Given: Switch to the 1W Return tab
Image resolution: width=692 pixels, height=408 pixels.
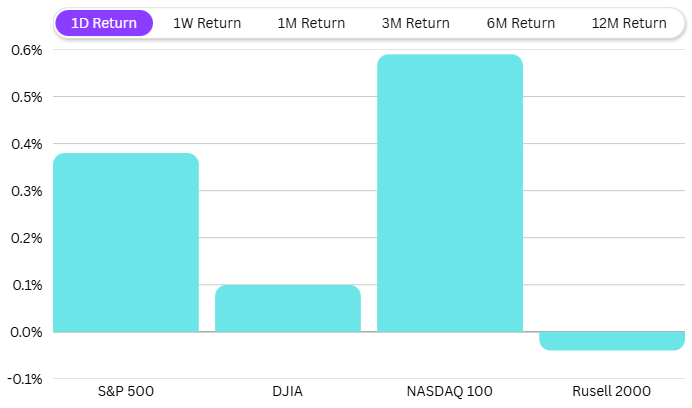Looking at the screenshot, I should point(207,23).
